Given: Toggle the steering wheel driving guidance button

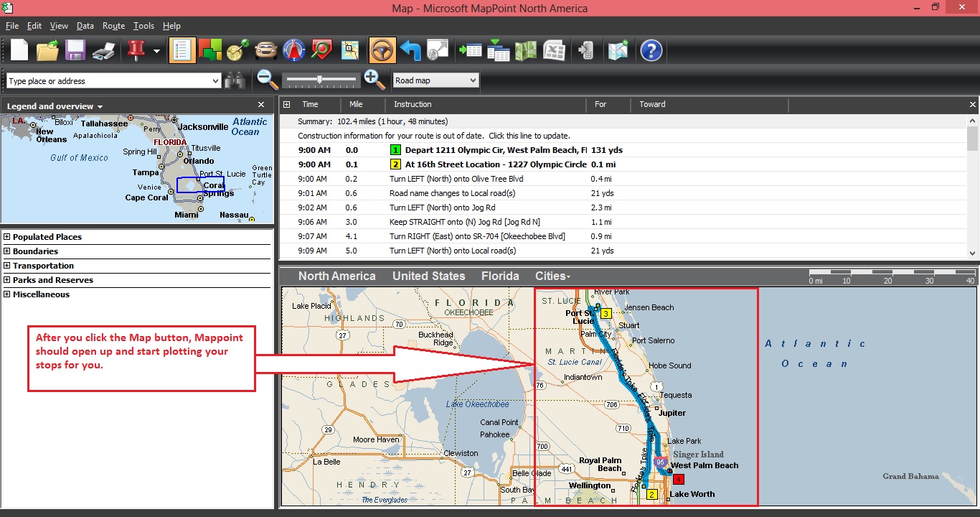Looking at the screenshot, I should tap(382, 50).
